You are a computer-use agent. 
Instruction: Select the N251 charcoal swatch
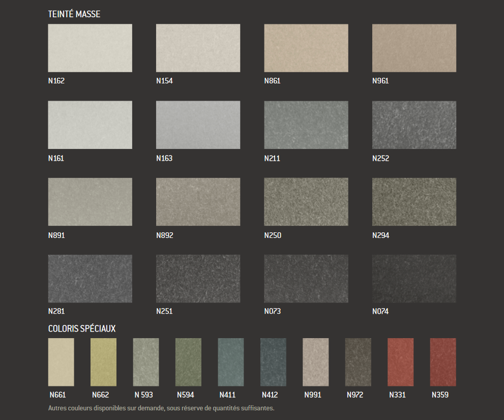coord(198,279)
